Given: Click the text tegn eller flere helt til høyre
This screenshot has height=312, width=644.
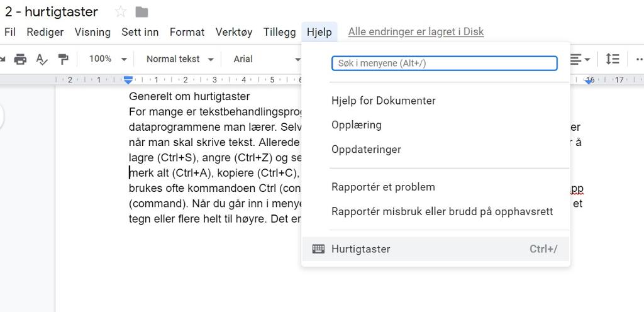Looking at the screenshot, I should [197, 219].
